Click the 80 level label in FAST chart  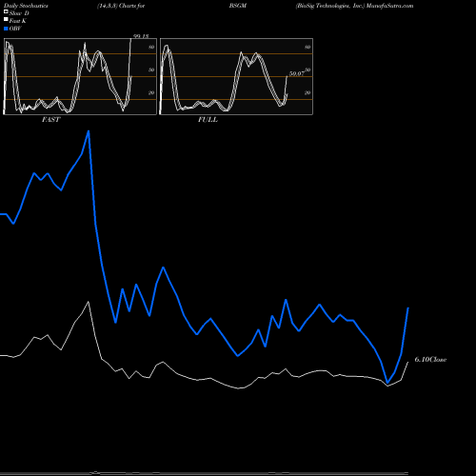(151, 47)
